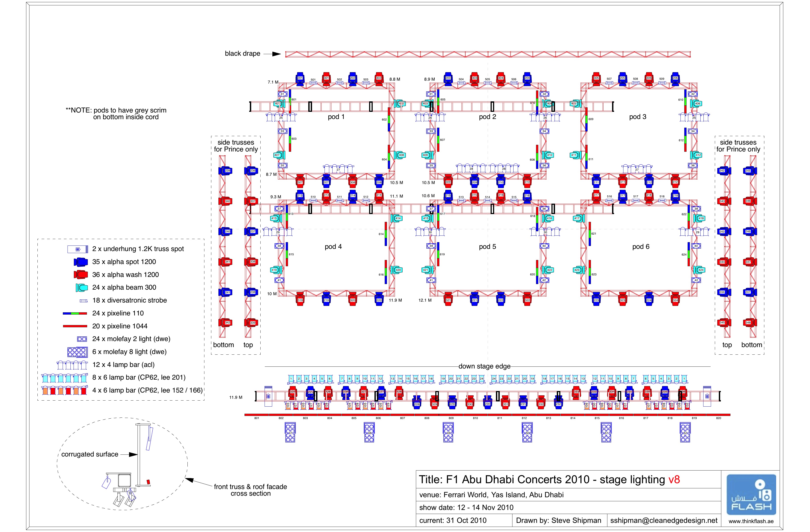Viewport: 810px width, 532px height.
Task: Select right side truss alpha spot 245
Action: 750,171
